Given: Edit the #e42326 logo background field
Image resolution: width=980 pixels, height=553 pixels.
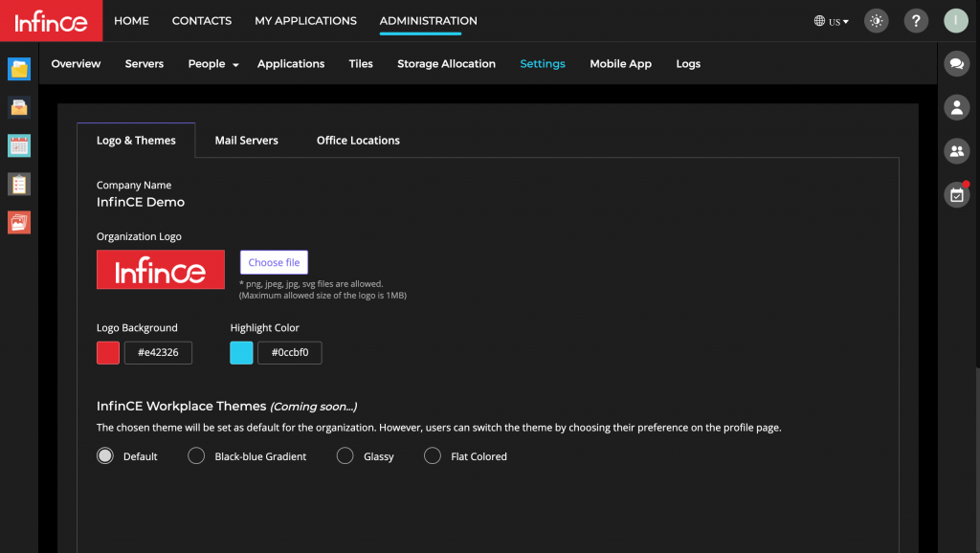Looking at the screenshot, I should coord(158,352).
